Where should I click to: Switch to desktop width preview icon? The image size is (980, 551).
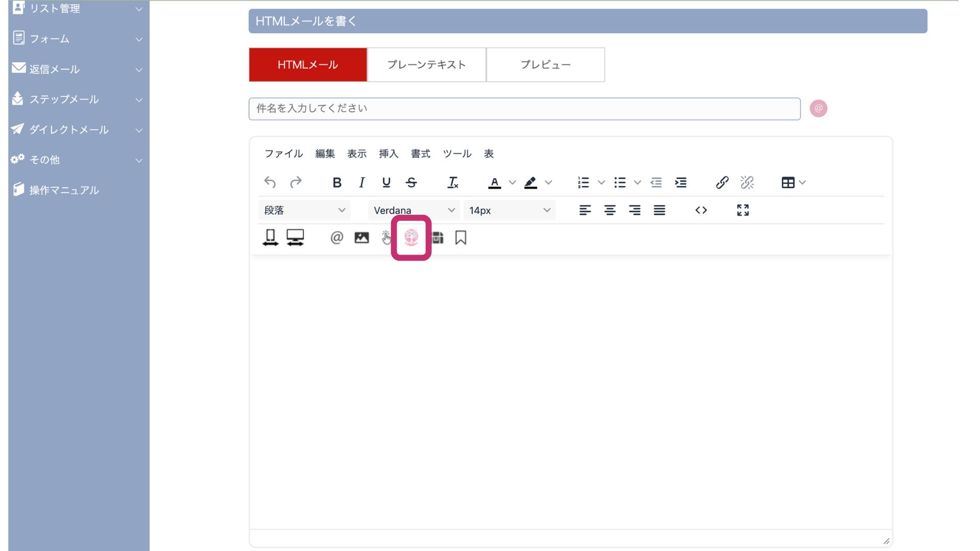coord(296,238)
